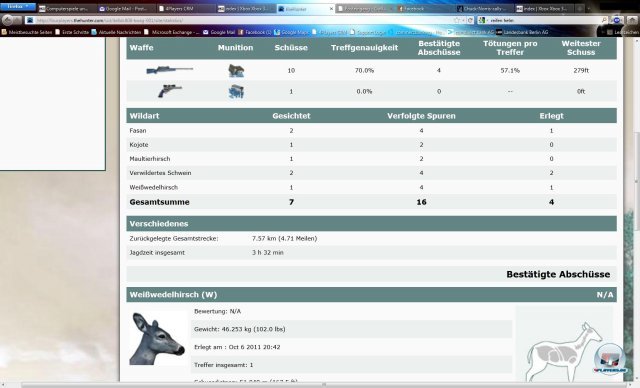Open the Lesezeichen bookmarks menu
Image resolution: width=640 pixels, height=388 pixels.
pyautogui.click(x=623, y=32)
